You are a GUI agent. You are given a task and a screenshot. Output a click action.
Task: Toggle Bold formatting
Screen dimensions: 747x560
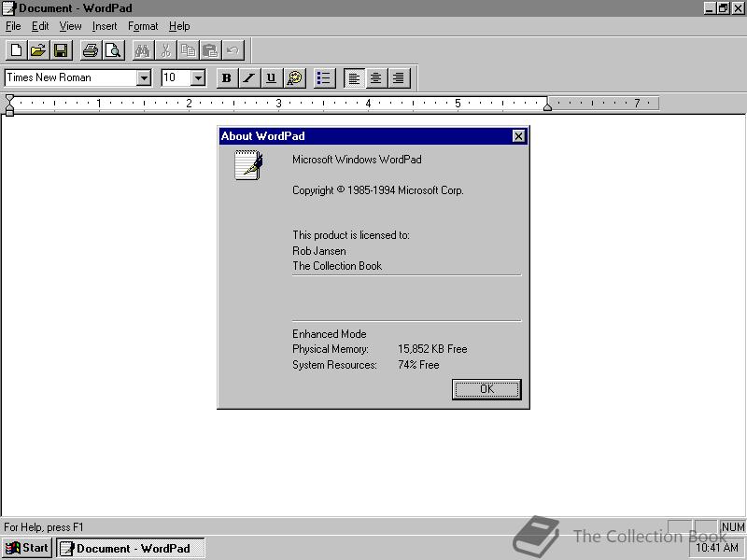pyautogui.click(x=227, y=78)
